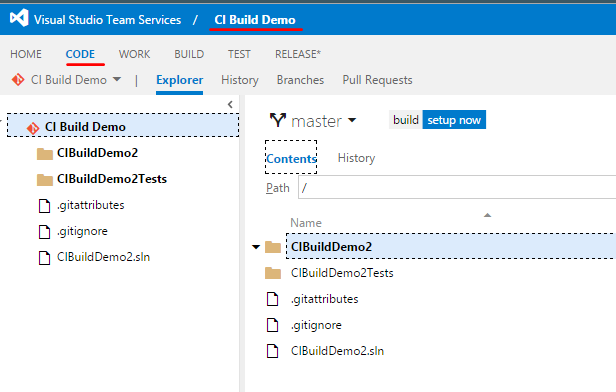
Task: Click the CIBuildDemo2Tests folder icon in the contents list
Action: point(273,273)
